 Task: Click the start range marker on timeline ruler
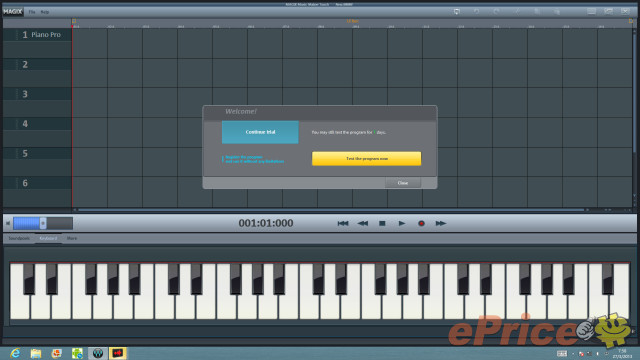(x=74, y=21)
